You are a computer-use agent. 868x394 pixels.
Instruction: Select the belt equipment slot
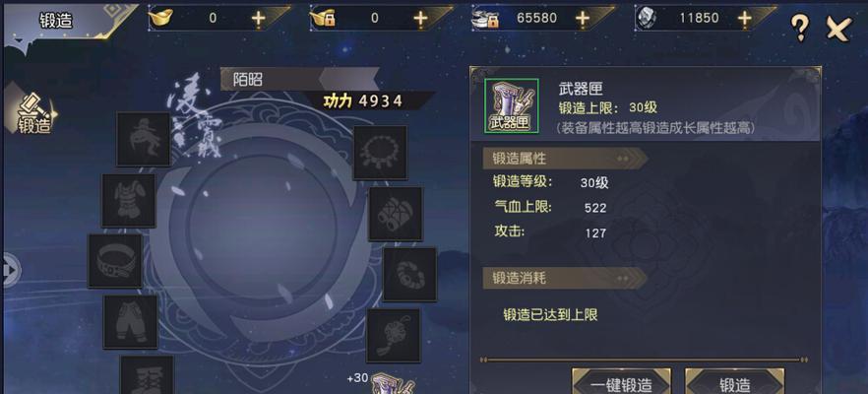tap(115, 261)
